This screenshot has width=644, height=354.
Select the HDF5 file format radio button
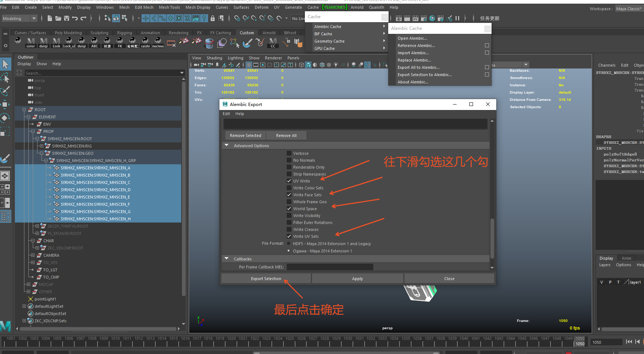click(x=289, y=244)
